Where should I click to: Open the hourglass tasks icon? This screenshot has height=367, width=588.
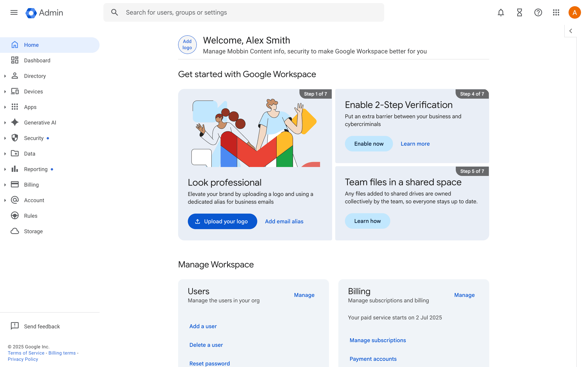tap(519, 12)
